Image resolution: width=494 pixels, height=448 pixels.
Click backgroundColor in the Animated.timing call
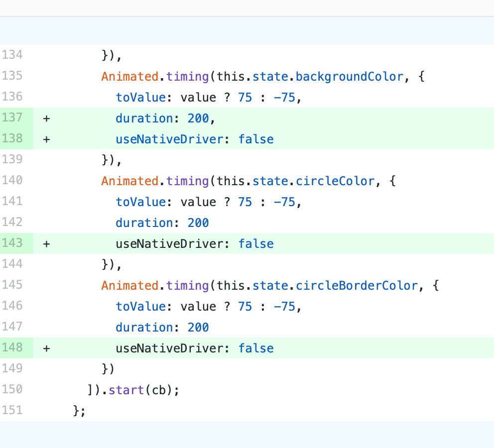point(350,77)
